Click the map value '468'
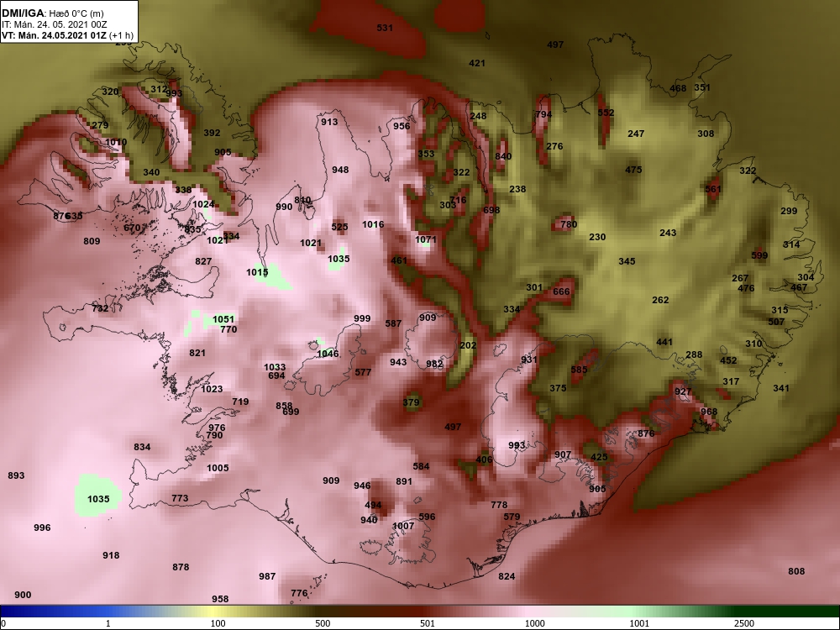Viewport: 840px width, 630px height. 678,89
